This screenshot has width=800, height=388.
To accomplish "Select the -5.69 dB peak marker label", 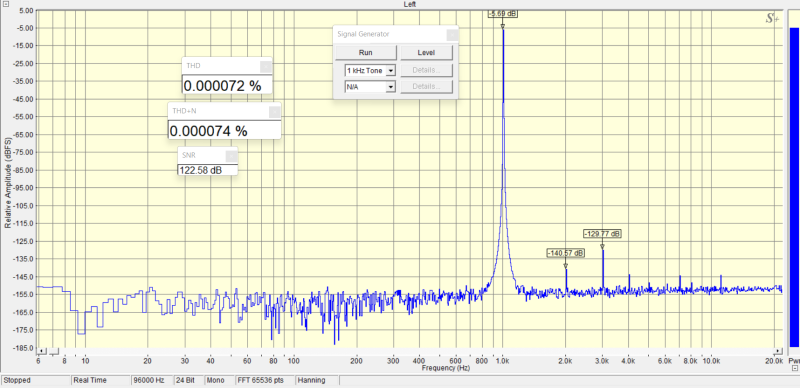I will pyautogui.click(x=503, y=14).
